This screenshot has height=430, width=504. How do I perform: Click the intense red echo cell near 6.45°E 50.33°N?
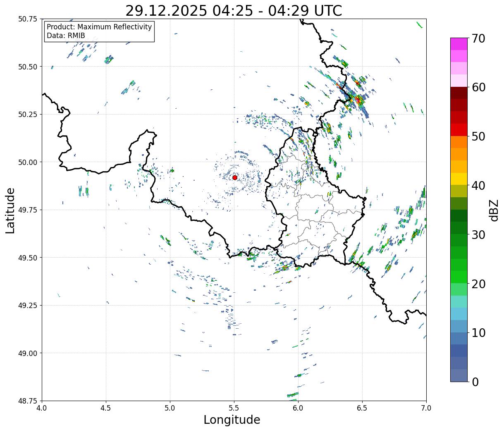358,100
